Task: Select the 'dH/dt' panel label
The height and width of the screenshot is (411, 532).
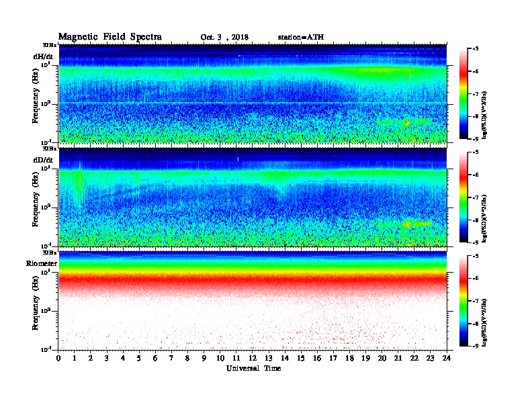Action: pyautogui.click(x=43, y=56)
